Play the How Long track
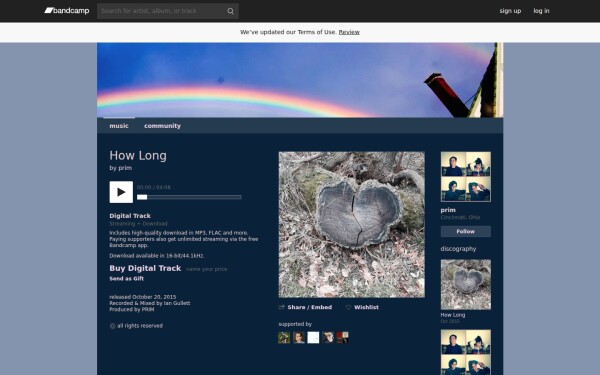This screenshot has height=375, width=600. [x=121, y=192]
